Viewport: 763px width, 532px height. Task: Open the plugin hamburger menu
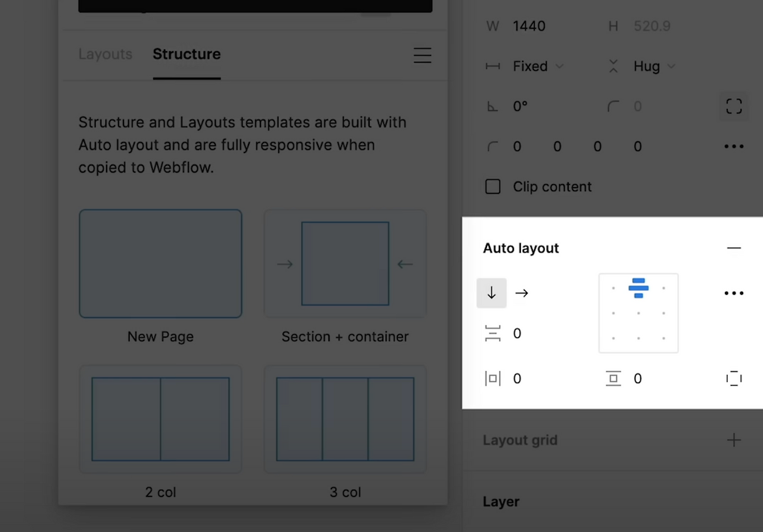point(422,55)
